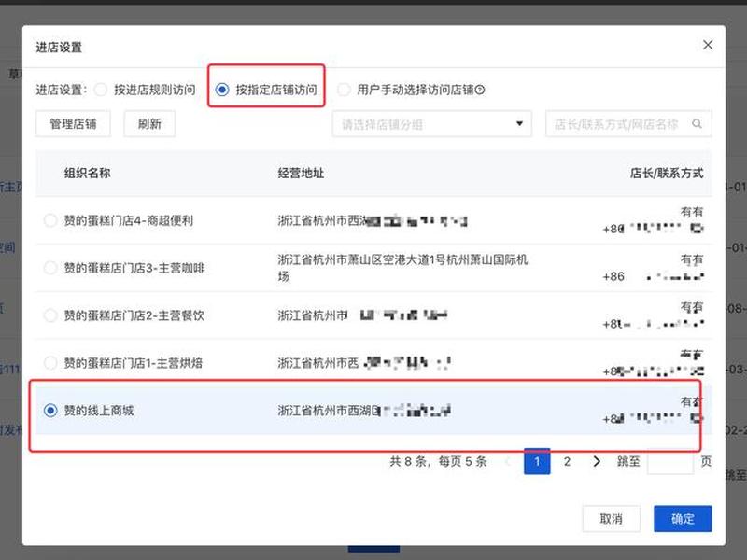Click the 赞的蛋糕店门店3-主营咖啡 store name
This screenshot has height=560, width=747.
point(134,268)
